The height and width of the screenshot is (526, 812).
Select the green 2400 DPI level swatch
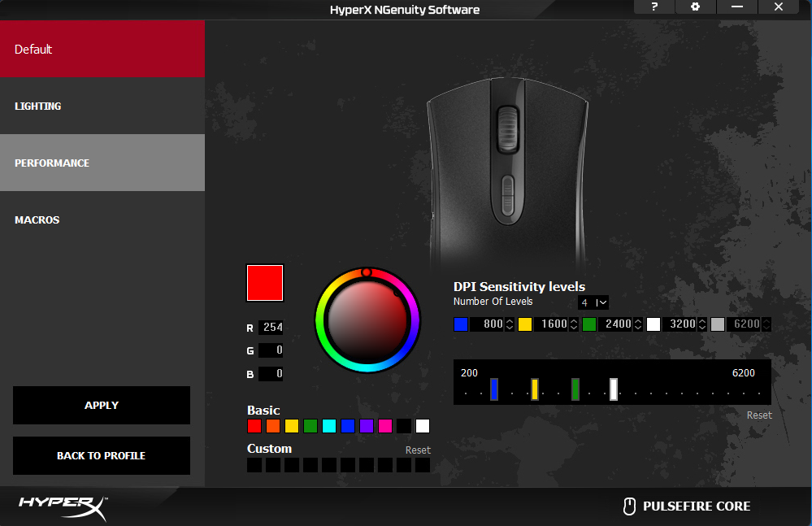click(x=590, y=324)
